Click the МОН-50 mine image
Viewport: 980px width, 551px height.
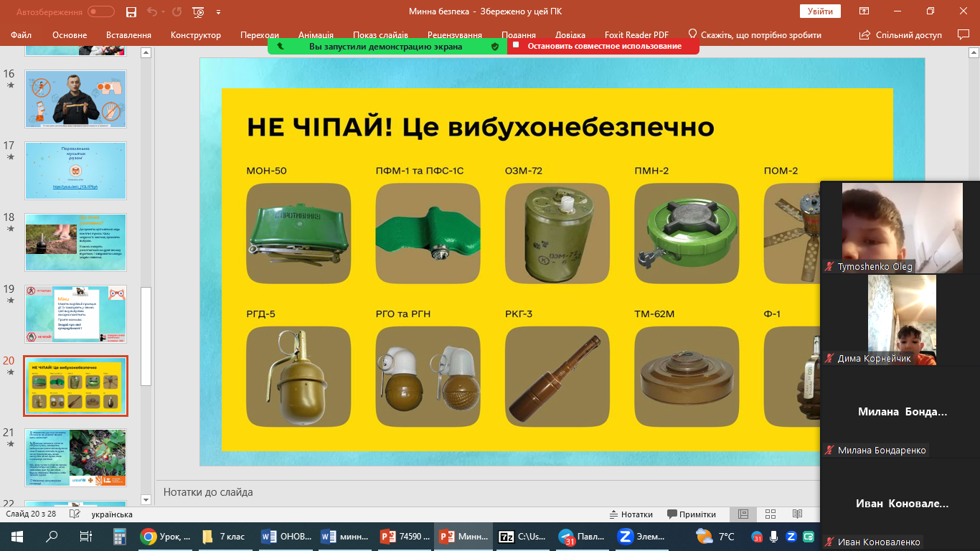[x=298, y=233]
